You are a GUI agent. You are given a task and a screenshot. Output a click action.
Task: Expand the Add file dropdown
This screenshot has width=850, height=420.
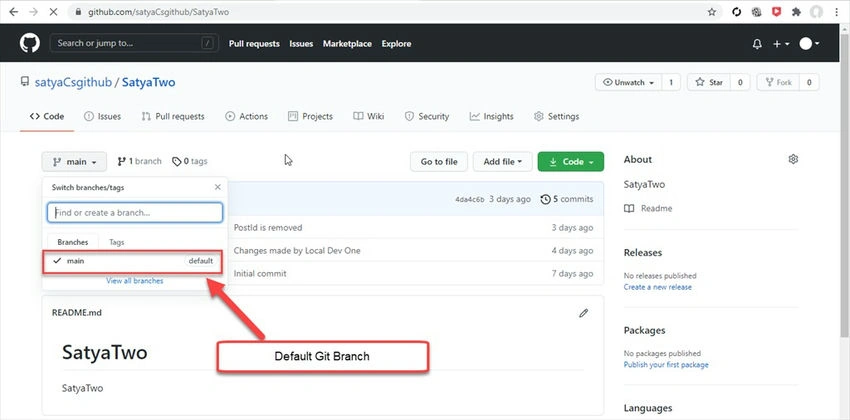[503, 161]
